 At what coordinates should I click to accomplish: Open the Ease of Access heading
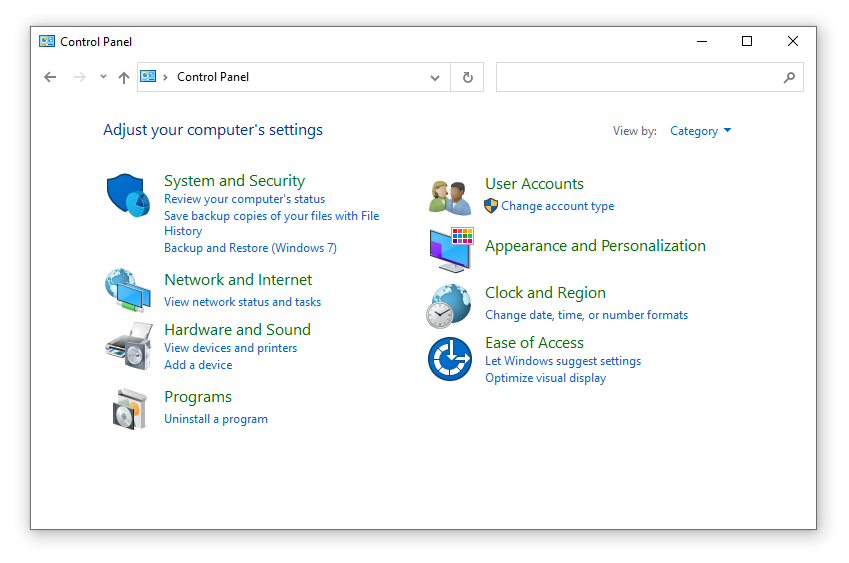(534, 342)
